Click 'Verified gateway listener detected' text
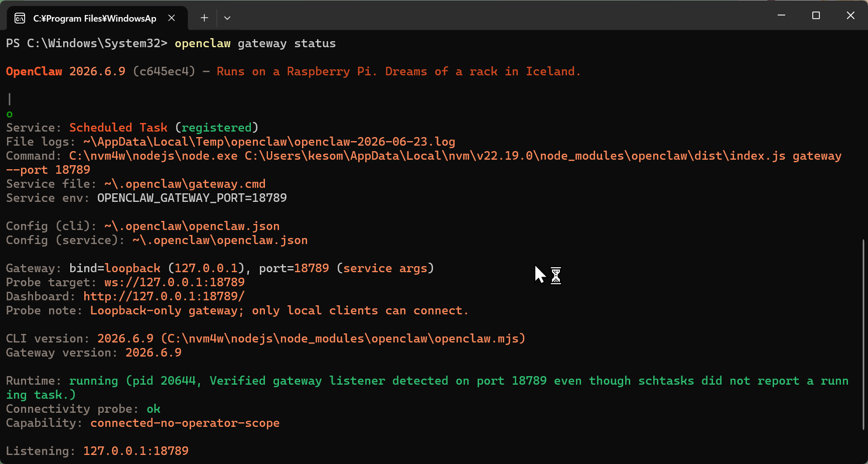This screenshot has height=464, width=868. (x=329, y=381)
